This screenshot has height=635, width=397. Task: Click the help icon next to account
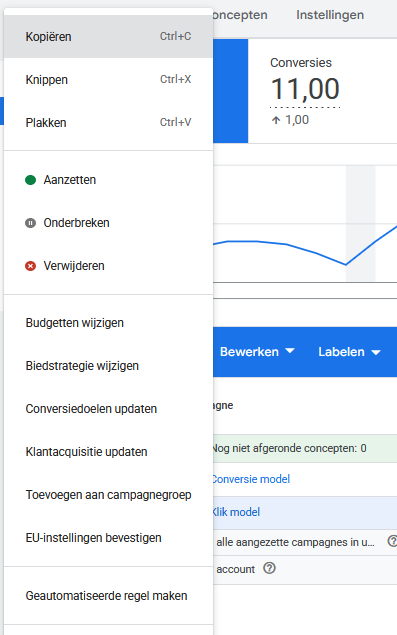click(x=269, y=568)
